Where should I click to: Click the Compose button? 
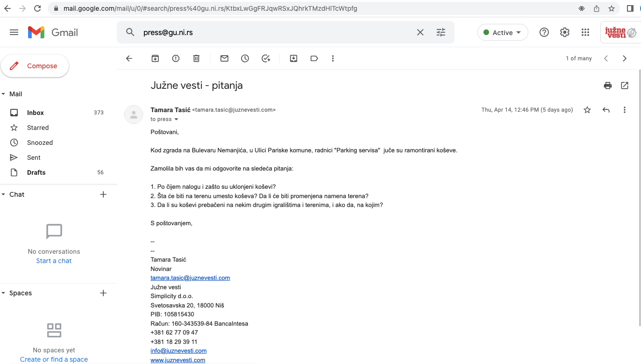[x=35, y=66]
